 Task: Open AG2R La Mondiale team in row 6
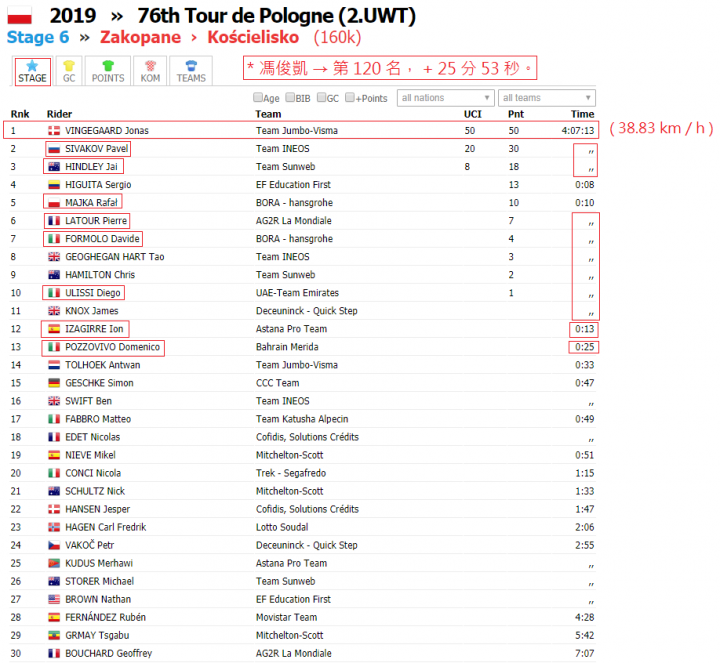[x=293, y=221]
